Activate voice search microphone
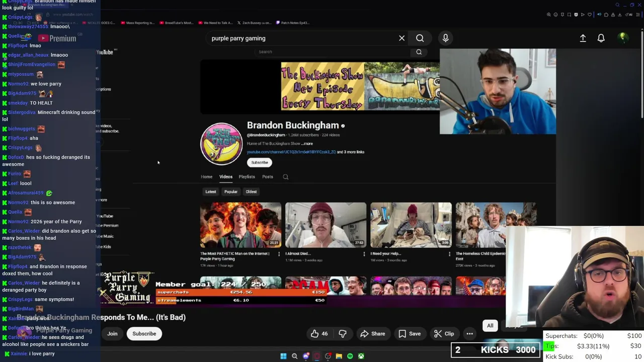644x362 pixels. pyautogui.click(x=445, y=38)
